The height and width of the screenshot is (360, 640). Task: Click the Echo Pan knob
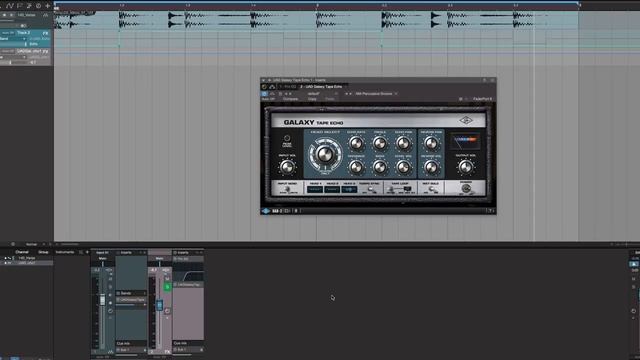click(x=403, y=143)
